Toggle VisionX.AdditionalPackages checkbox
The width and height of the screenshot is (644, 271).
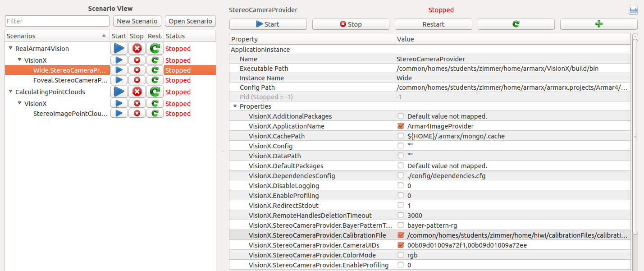401,116
